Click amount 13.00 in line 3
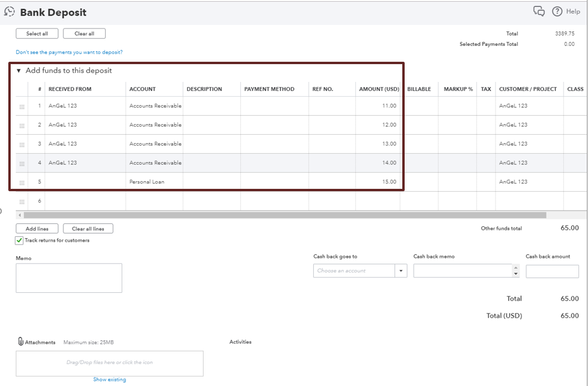588x386 pixels. 389,144
